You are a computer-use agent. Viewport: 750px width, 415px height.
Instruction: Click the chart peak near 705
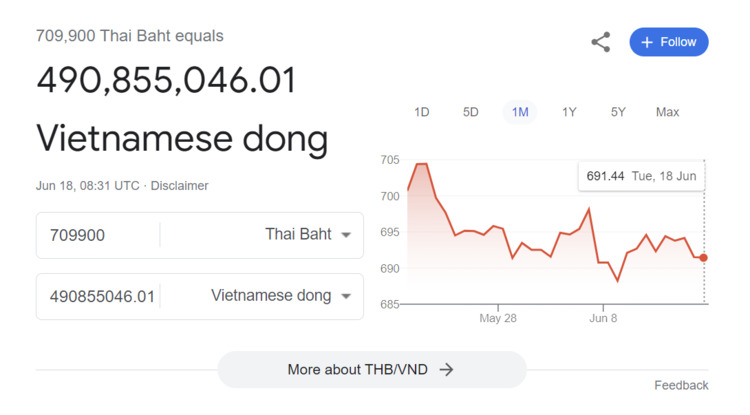(x=421, y=164)
